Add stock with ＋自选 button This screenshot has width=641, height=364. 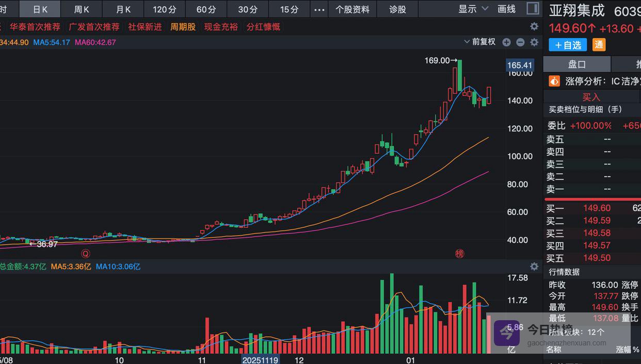568,45
